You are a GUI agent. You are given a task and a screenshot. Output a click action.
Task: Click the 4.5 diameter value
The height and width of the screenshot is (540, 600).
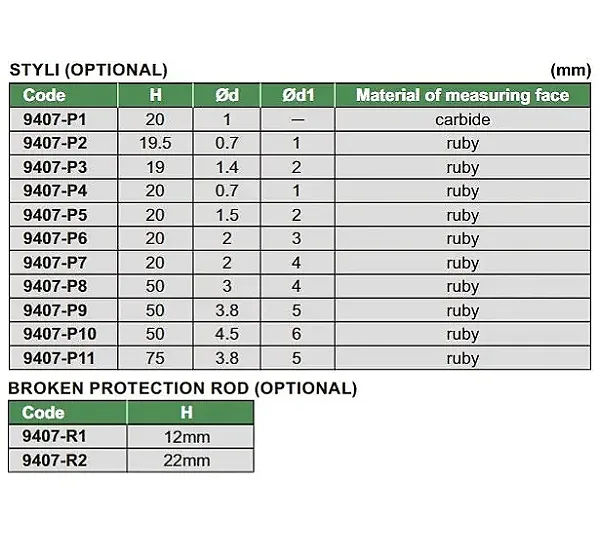coord(227,334)
